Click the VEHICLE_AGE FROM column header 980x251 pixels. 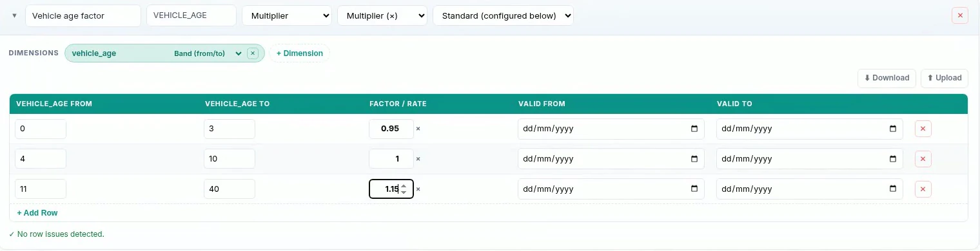[x=54, y=104]
